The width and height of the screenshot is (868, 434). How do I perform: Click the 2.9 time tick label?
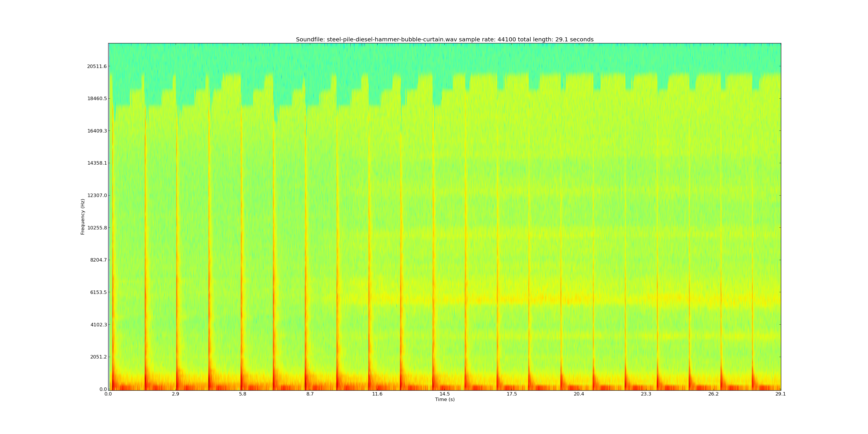tap(175, 394)
